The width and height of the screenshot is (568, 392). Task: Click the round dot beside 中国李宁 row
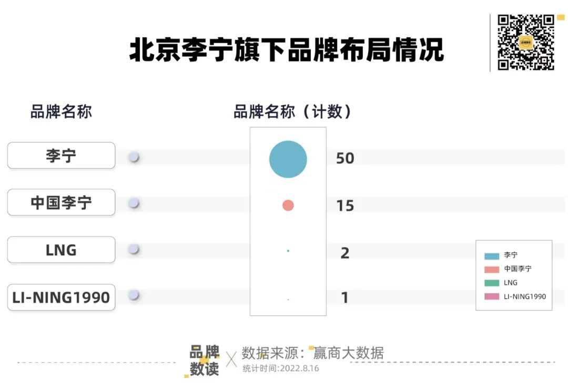134,203
